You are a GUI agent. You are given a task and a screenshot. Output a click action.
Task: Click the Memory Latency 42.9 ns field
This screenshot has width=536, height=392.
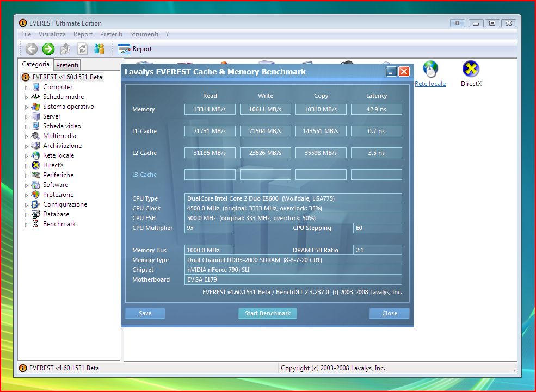point(377,109)
